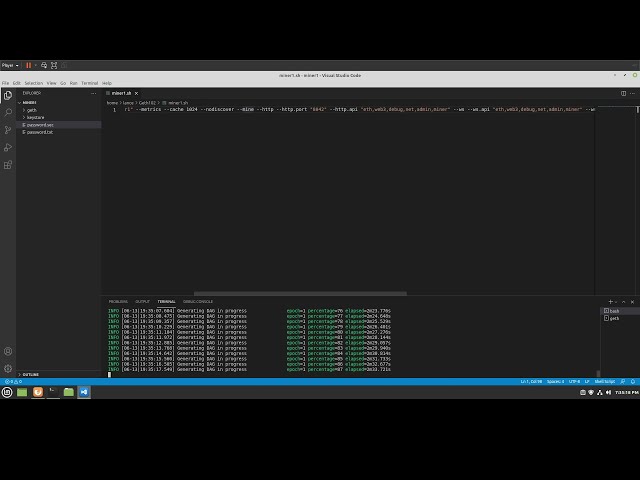This screenshot has height=480, width=640.
Task: Open the Edit menu
Action: (x=16, y=83)
